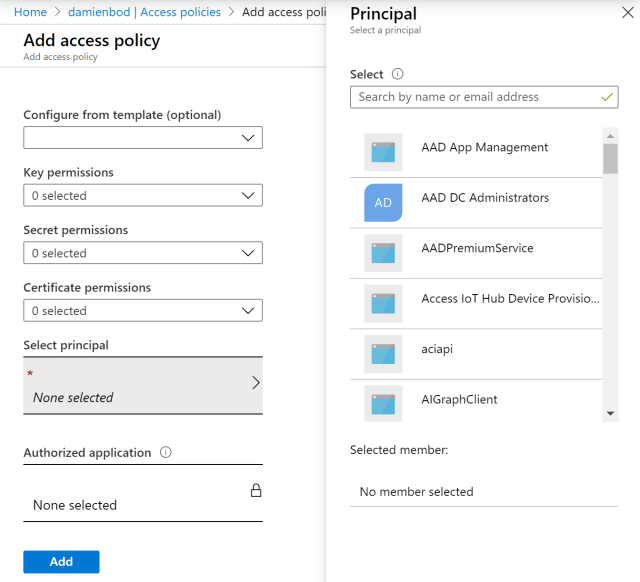The image size is (640, 582).
Task: Click the Access IoT Hub Device Provisioning icon
Action: pos(383,303)
